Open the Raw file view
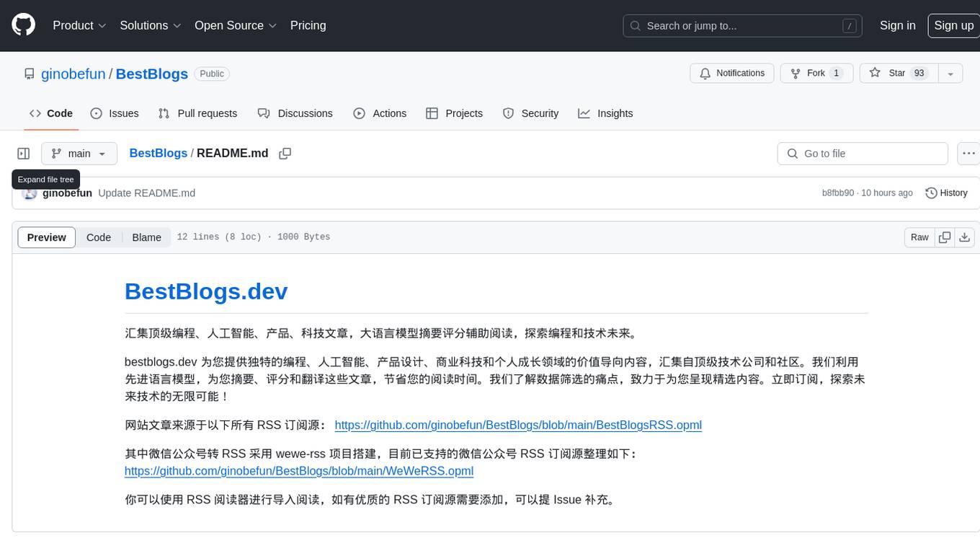The image size is (980, 551). click(919, 237)
